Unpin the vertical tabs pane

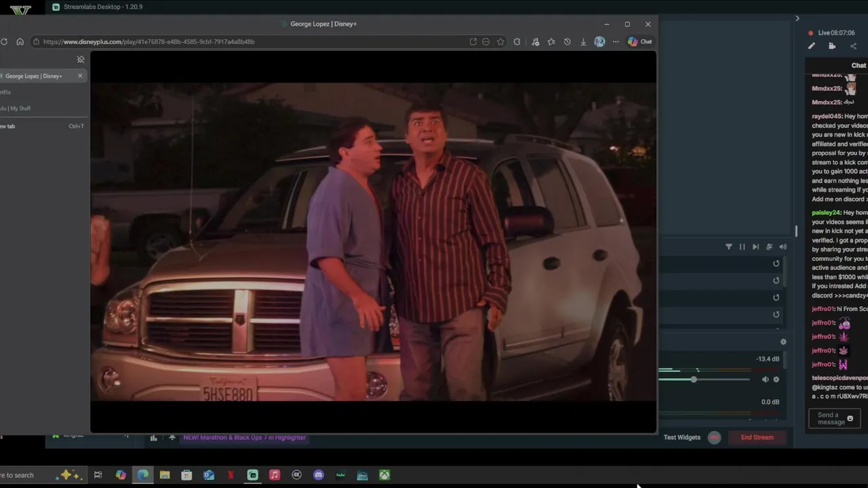point(81,60)
